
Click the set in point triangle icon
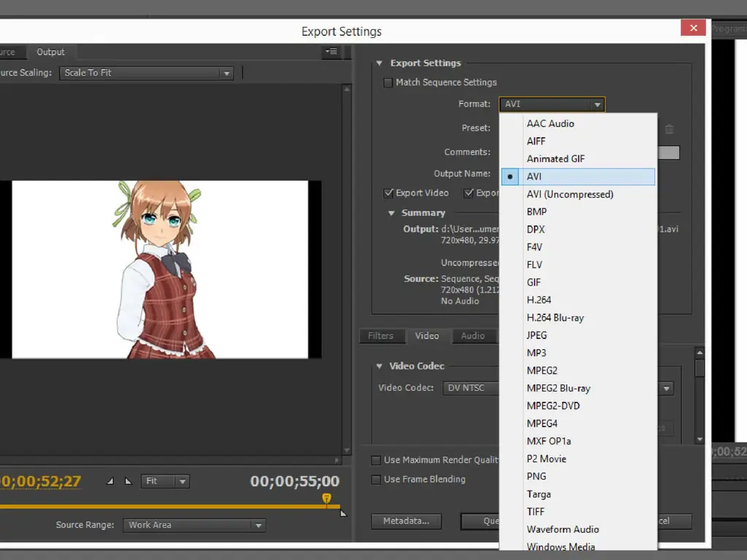point(110,481)
